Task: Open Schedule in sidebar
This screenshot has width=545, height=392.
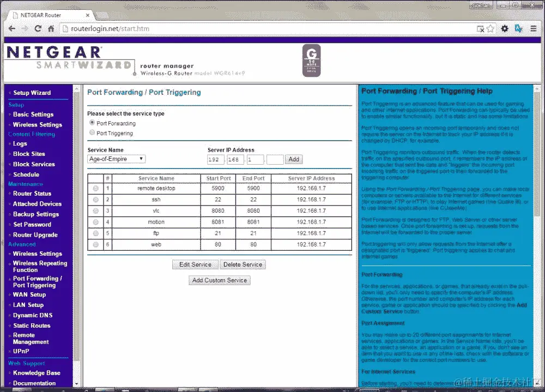Action: 26,174
